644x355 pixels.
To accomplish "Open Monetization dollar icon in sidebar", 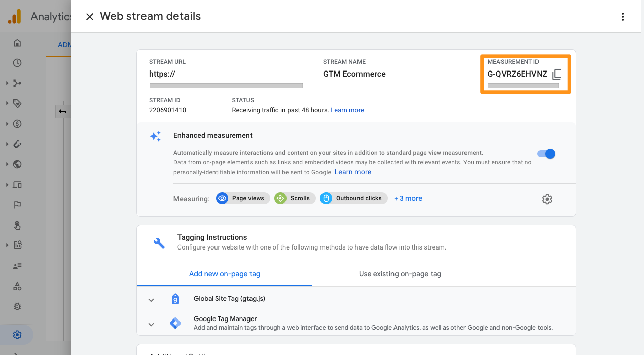I will point(17,124).
